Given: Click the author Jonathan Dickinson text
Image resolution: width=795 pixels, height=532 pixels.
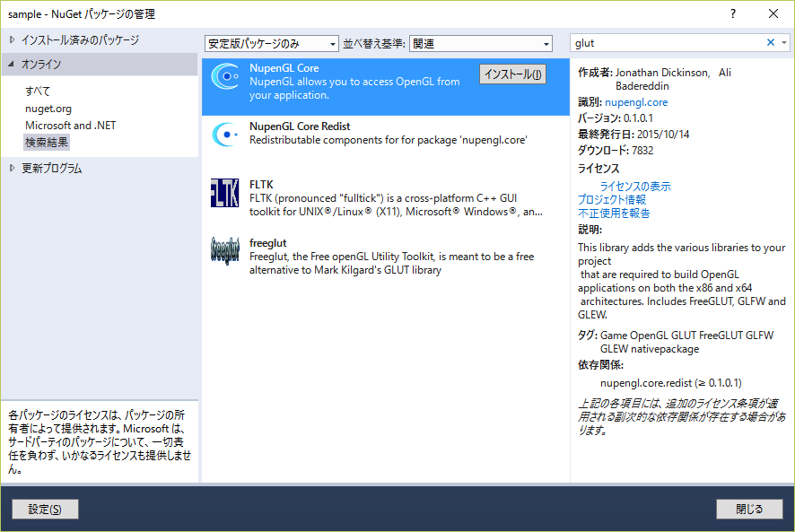Looking at the screenshot, I should click(x=661, y=73).
